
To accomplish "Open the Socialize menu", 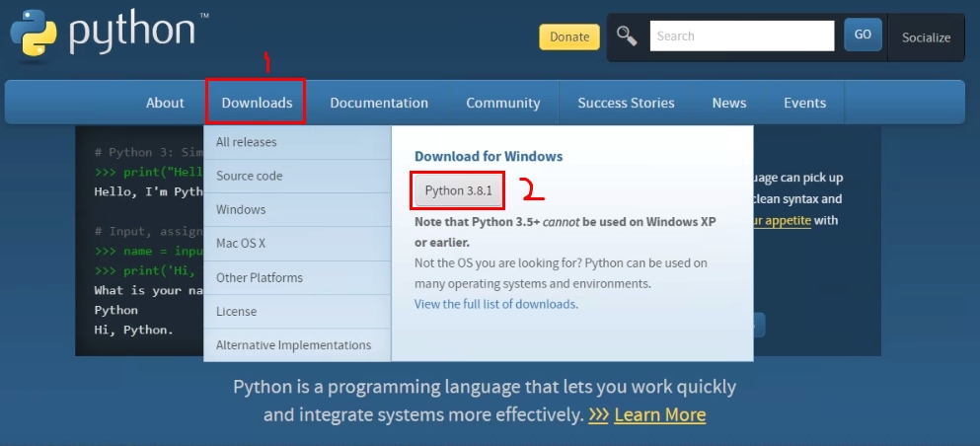I will tap(926, 37).
